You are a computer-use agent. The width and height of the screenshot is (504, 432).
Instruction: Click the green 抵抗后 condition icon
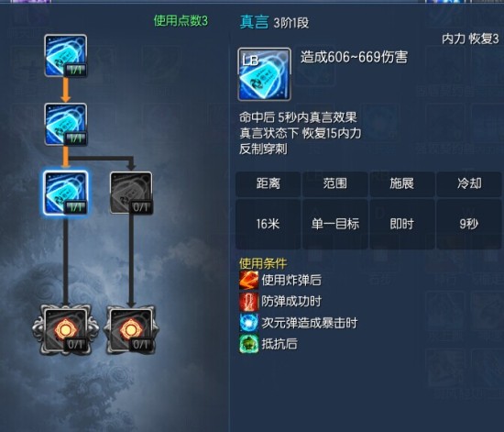point(248,344)
